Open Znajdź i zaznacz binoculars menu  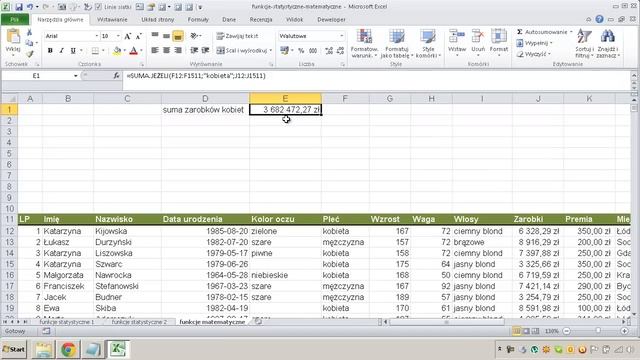[608, 43]
